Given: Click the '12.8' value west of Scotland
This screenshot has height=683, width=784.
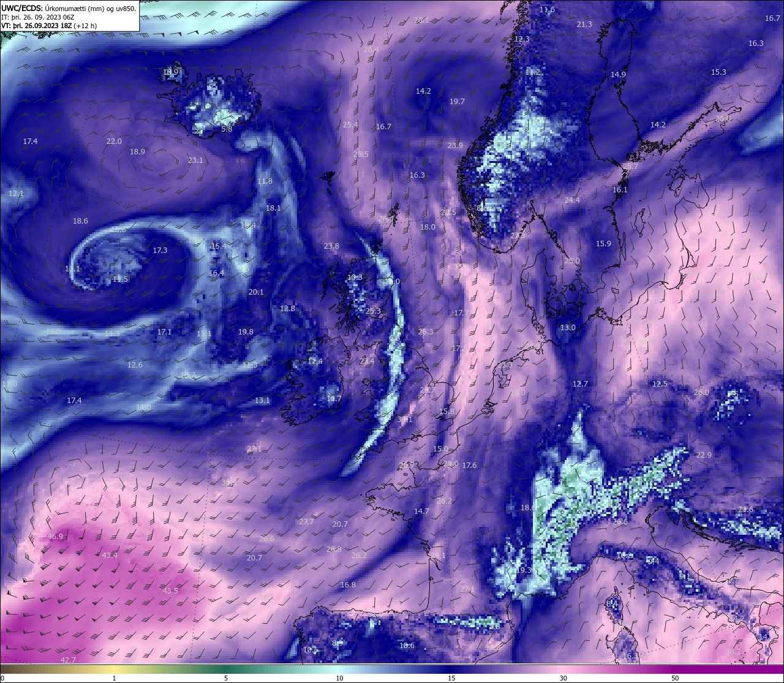Looking at the screenshot, I should (287, 309).
